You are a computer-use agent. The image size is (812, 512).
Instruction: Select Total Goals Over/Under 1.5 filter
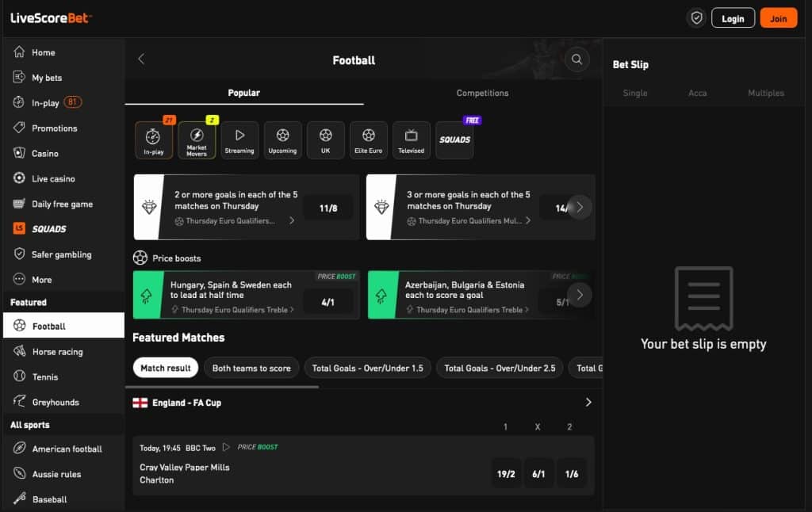tap(367, 368)
